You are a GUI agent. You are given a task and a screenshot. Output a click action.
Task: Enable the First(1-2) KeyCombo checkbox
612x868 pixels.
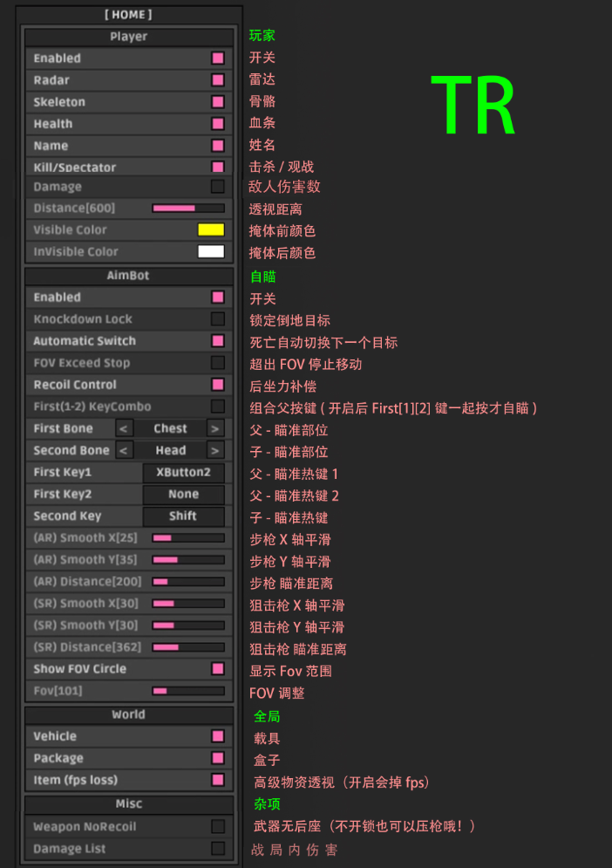coord(217,407)
